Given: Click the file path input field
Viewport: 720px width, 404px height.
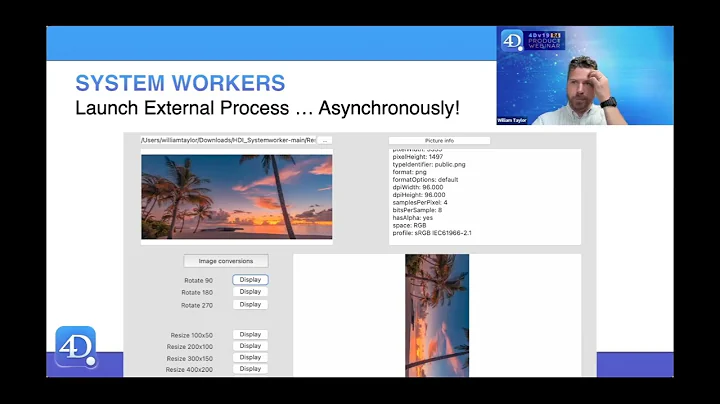Looking at the screenshot, I should point(228,140).
